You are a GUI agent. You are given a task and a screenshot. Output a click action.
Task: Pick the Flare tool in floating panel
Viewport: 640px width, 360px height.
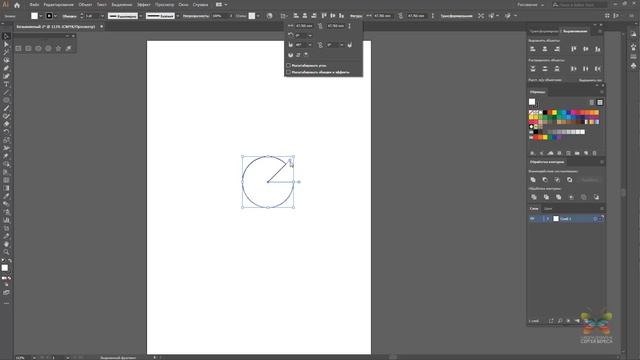point(68,48)
